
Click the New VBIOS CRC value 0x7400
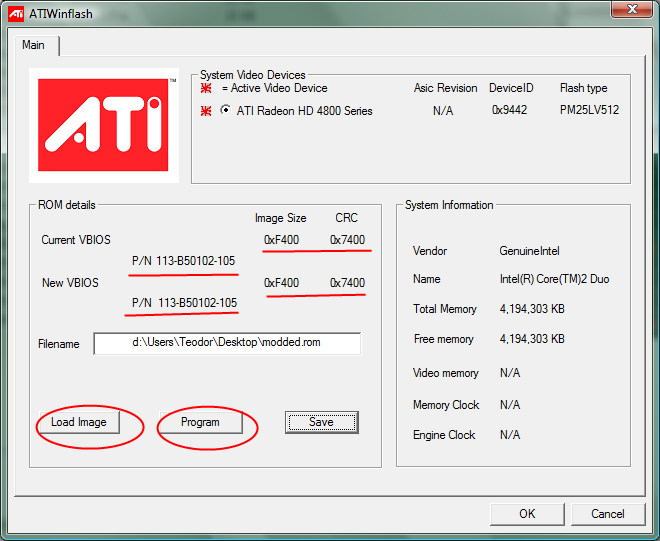[347, 282]
